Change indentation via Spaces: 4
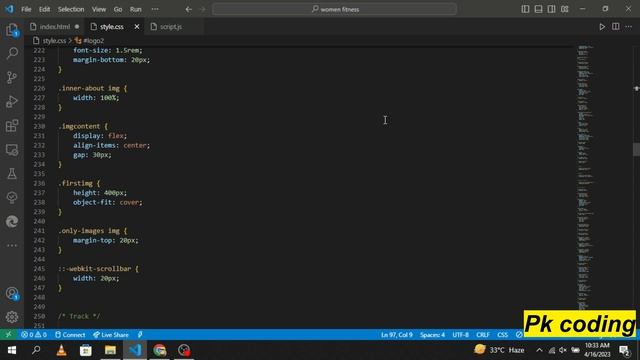The image size is (640, 360). tap(432, 335)
